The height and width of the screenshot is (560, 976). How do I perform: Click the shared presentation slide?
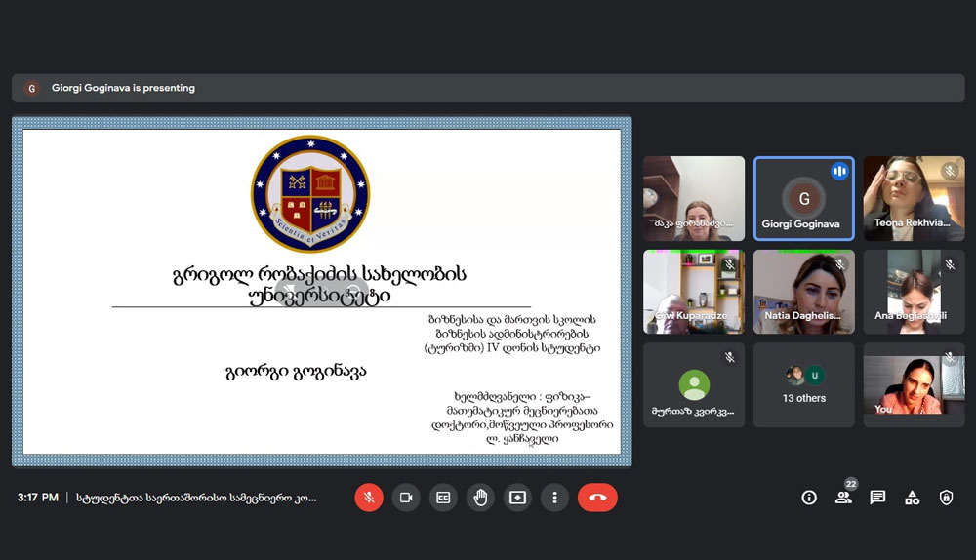click(x=322, y=291)
